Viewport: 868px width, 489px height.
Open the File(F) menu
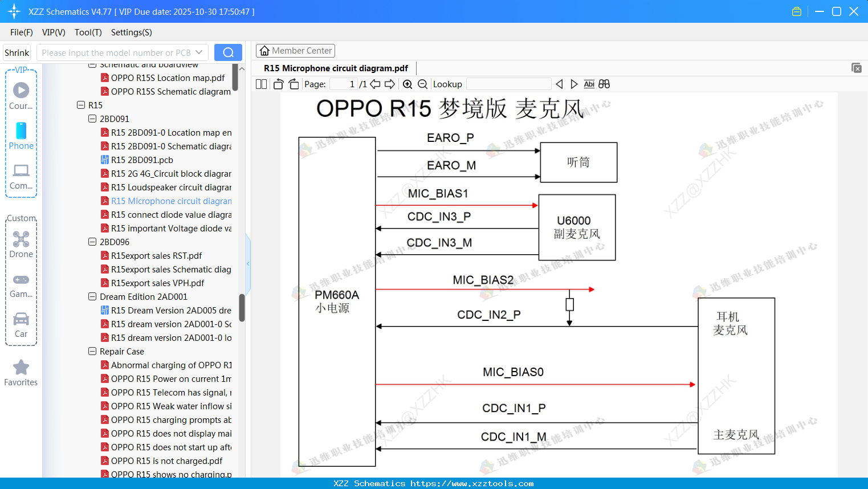22,32
